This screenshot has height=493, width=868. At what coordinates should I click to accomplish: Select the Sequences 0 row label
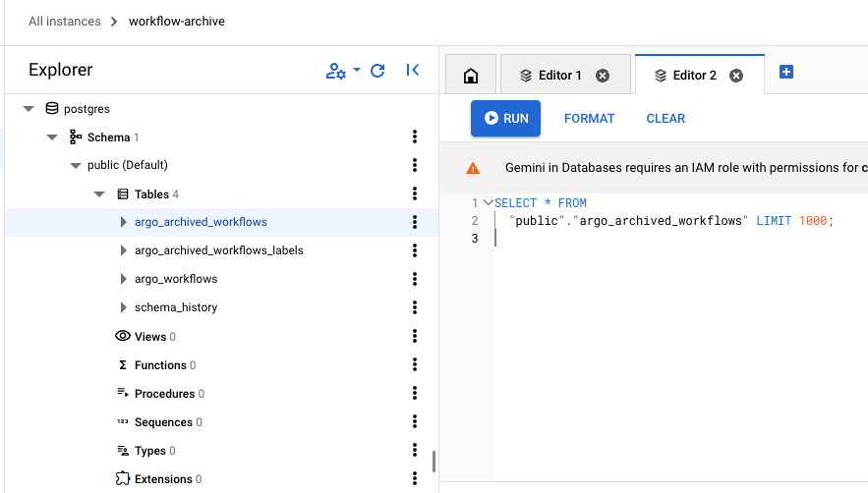coord(168,422)
